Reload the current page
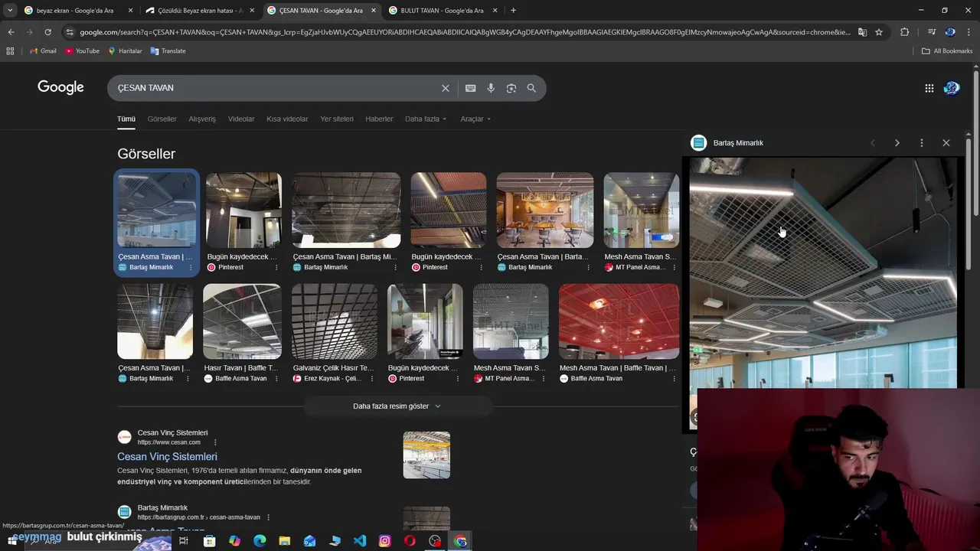 coord(47,32)
